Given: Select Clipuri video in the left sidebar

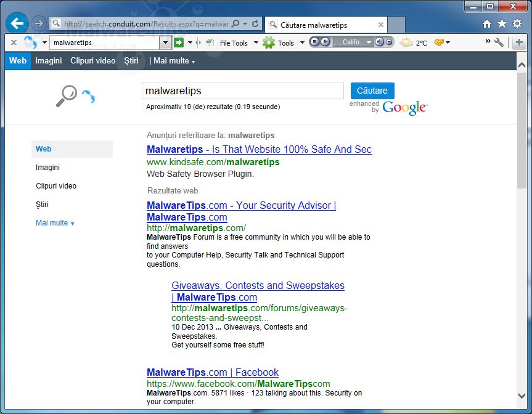Looking at the screenshot, I should tap(56, 186).
